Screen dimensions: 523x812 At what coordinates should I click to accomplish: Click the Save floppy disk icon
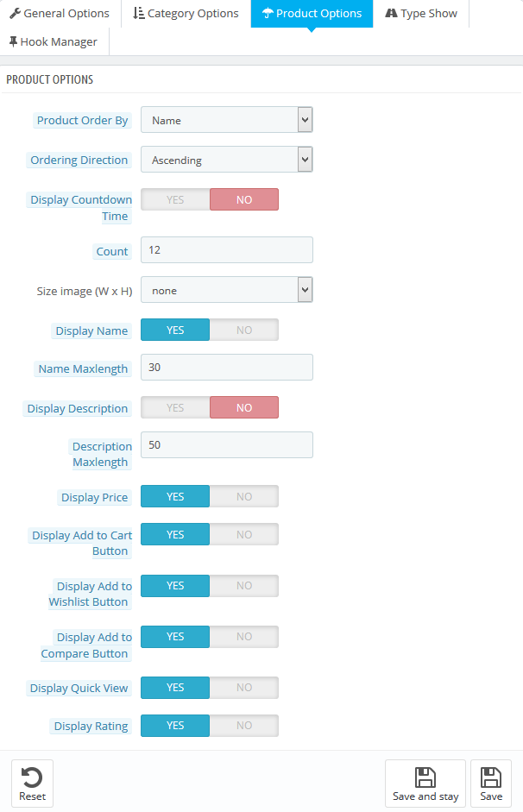491,777
